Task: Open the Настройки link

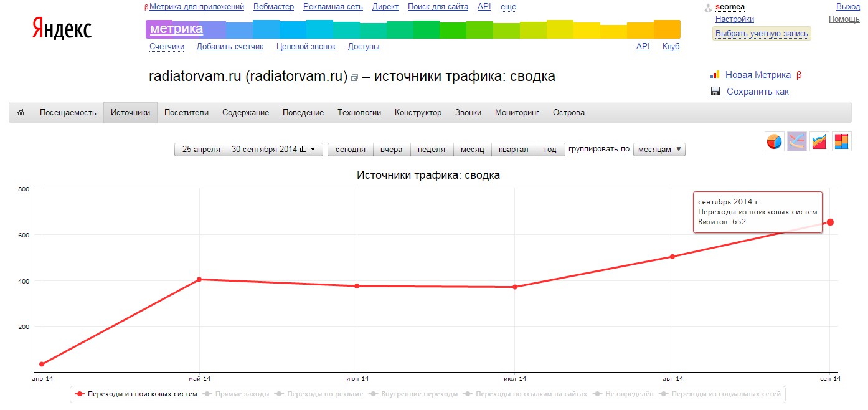Action: pyautogui.click(x=735, y=19)
